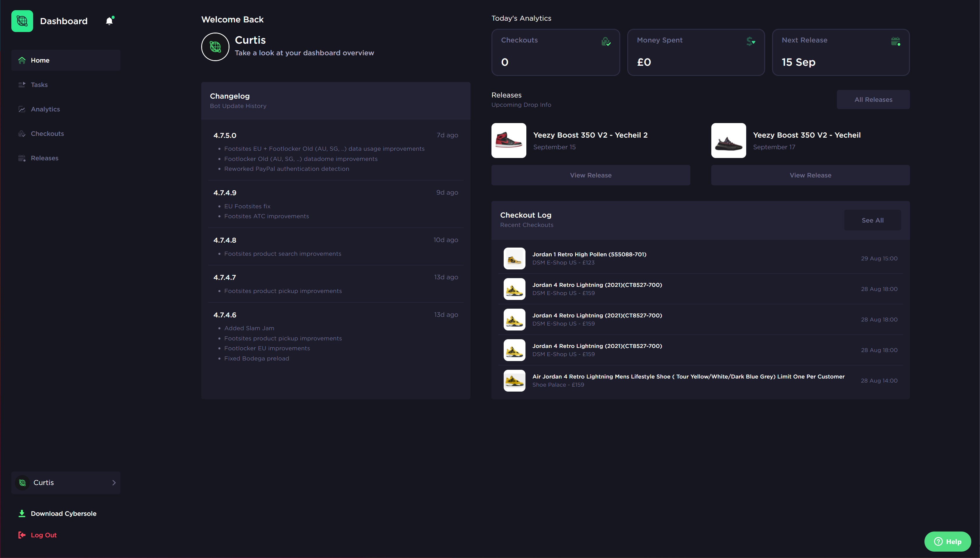Click the Money Spent dollar icon
This screenshot has width=980, height=558.
751,41
